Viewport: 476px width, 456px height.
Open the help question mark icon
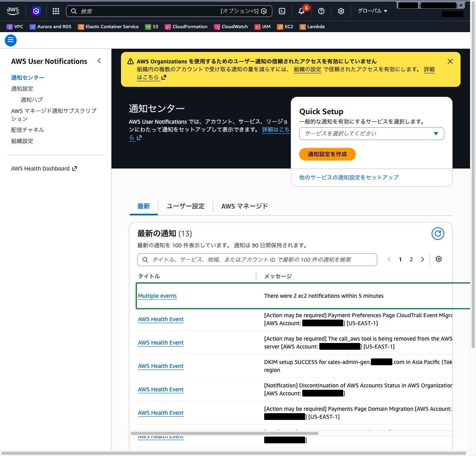pyautogui.click(x=321, y=11)
